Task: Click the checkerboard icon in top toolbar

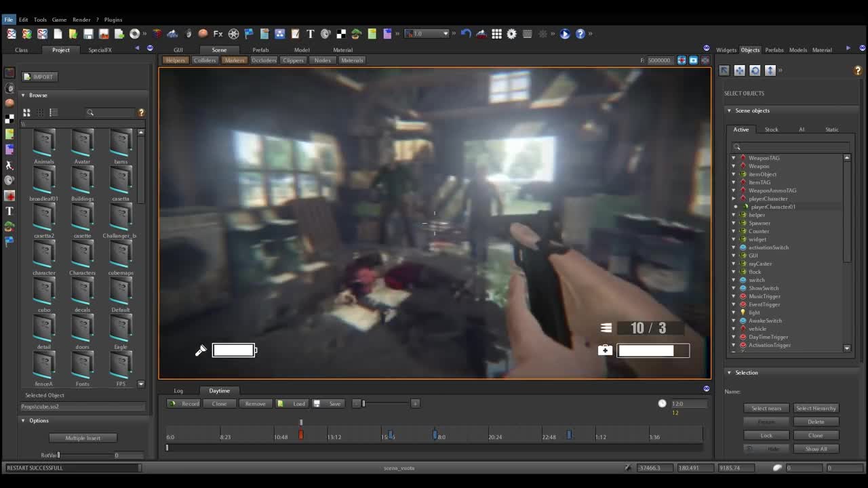Action: [x=341, y=34]
